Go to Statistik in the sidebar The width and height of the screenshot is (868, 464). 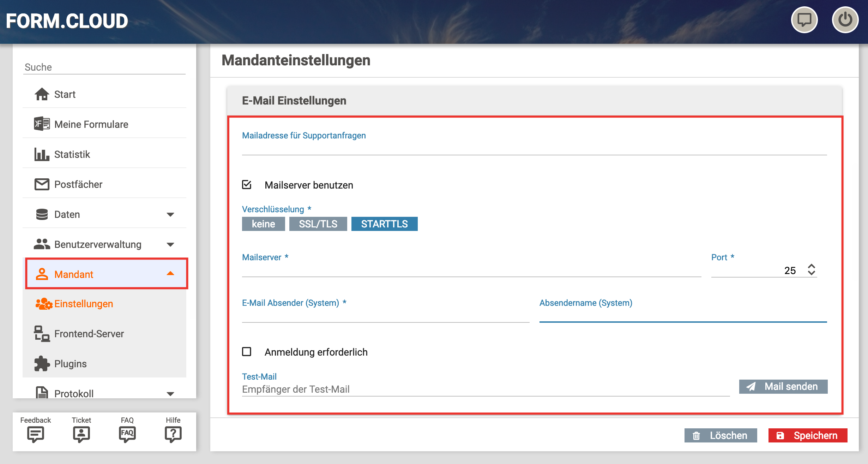(x=72, y=154)
